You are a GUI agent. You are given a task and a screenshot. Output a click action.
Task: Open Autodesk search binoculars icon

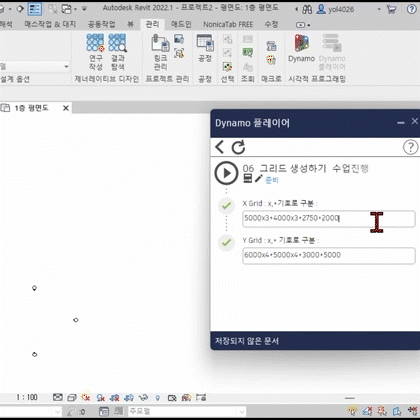pos(307,9)
